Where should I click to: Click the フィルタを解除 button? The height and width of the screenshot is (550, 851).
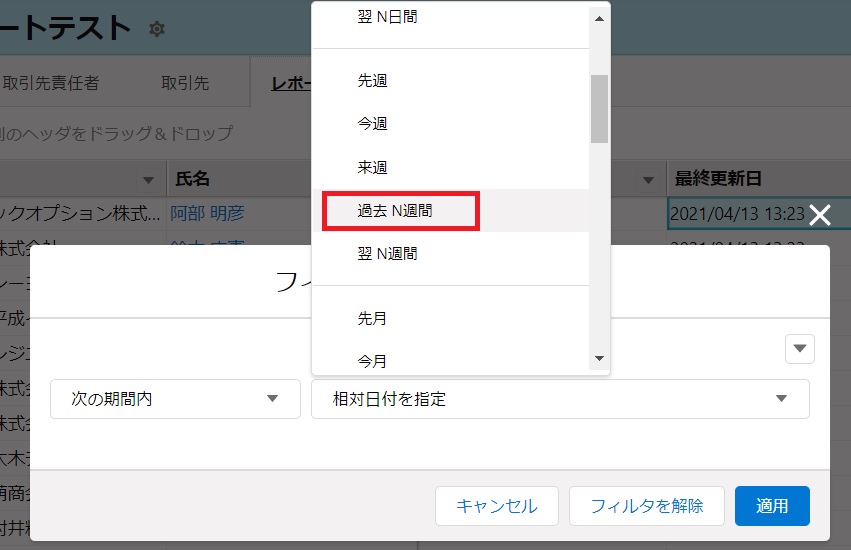[646, 506]
